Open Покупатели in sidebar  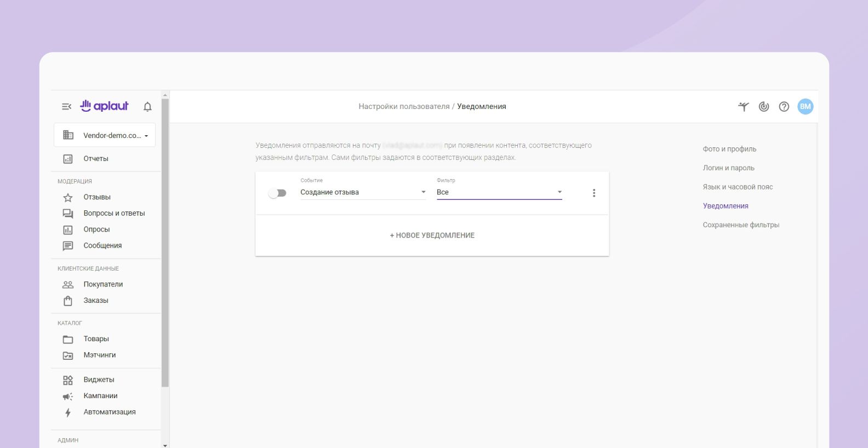(x=103, y=284)
